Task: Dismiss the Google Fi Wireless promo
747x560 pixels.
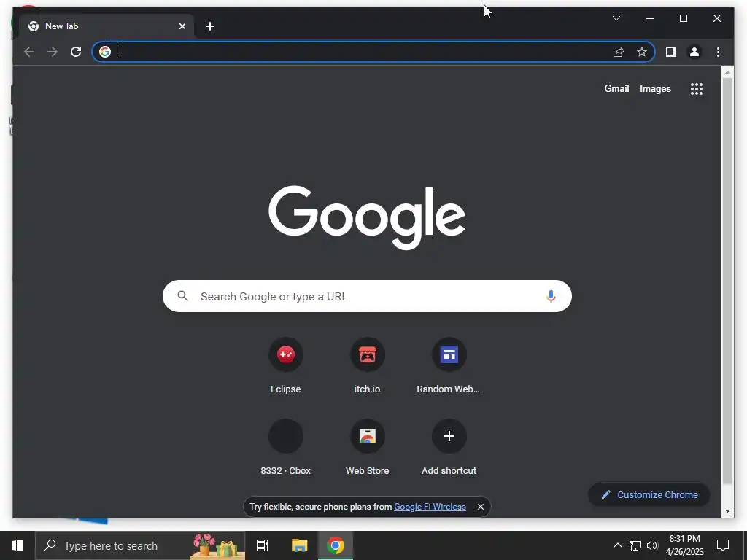Action: tap(481, 507)
